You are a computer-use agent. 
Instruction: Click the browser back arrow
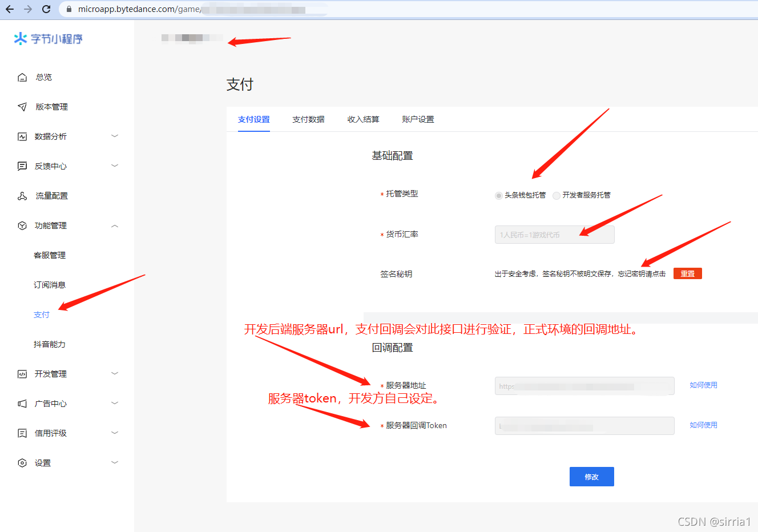tap(10, 9)
